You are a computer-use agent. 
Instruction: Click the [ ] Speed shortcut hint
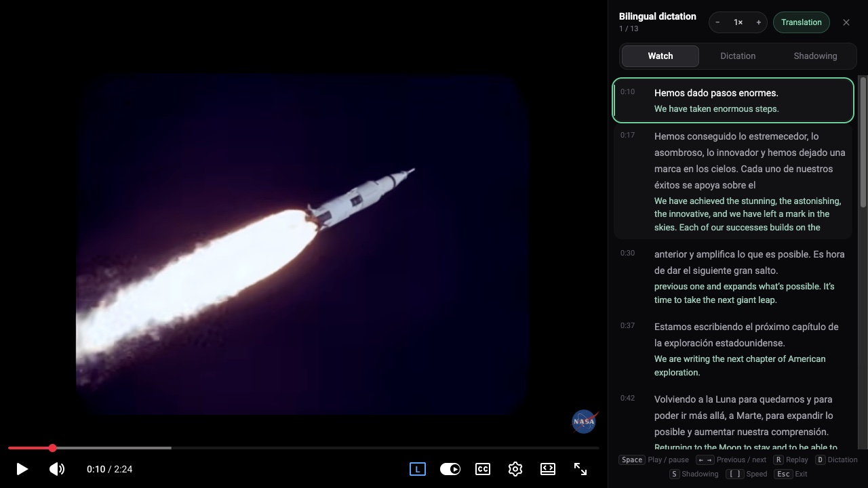[x=747, y=474]
